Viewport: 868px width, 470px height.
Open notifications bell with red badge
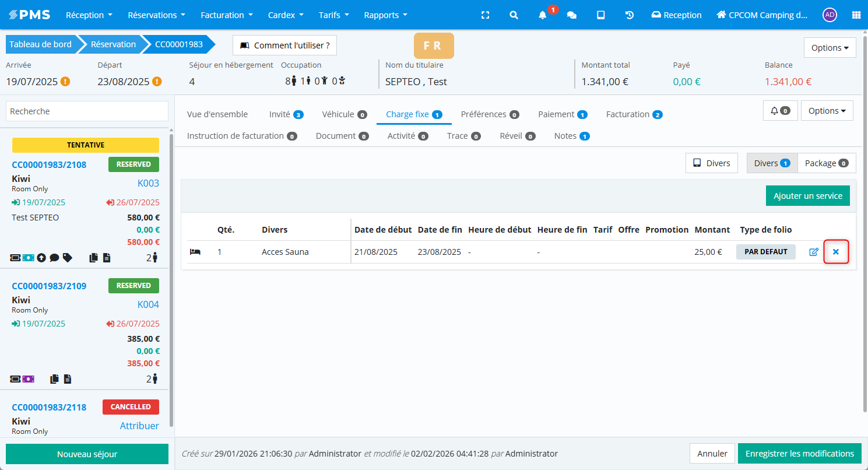pyautogui.click(x=543, y=15)
